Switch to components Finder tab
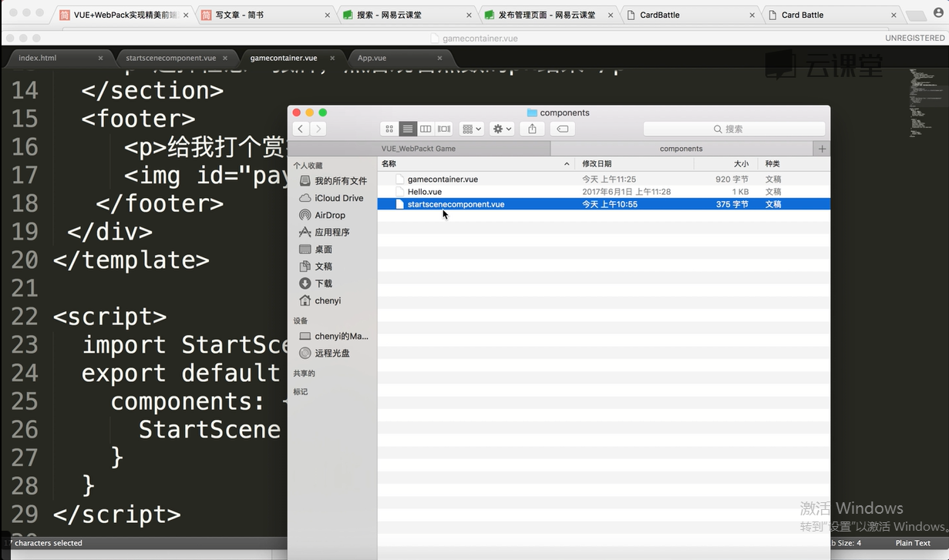 click(681, 149)
